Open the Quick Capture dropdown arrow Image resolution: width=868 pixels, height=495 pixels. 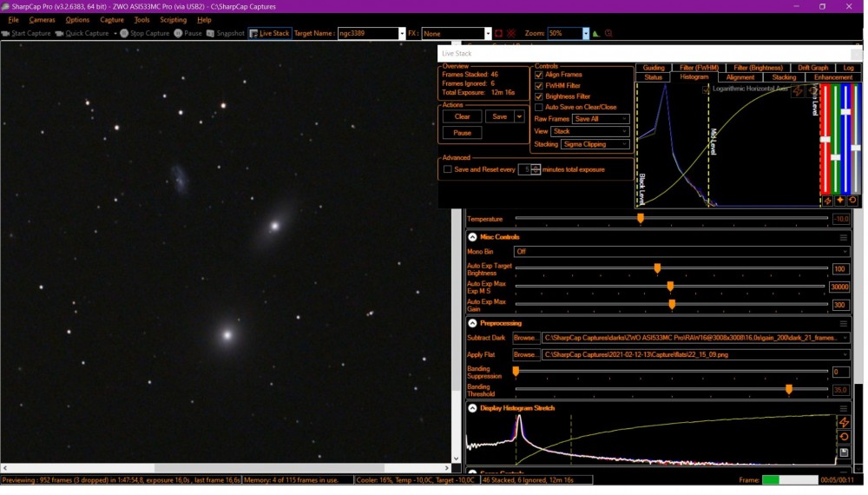(115, 33)
